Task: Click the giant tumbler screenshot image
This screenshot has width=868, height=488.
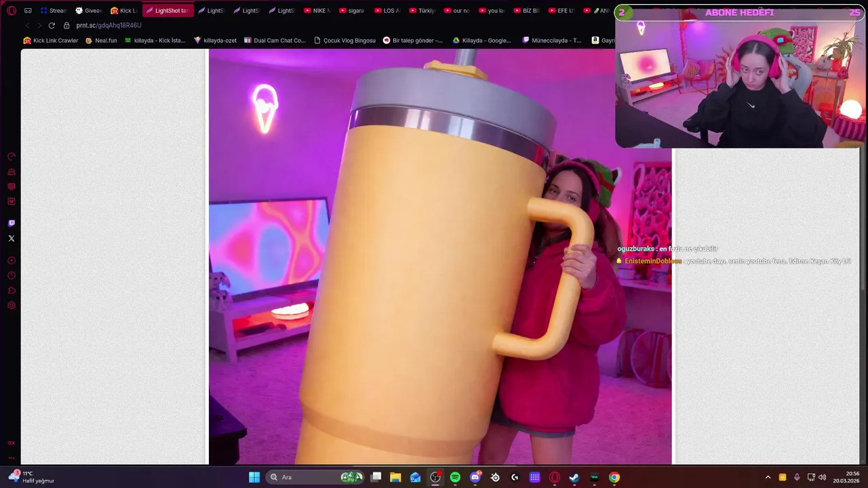Action: point(440,258)
